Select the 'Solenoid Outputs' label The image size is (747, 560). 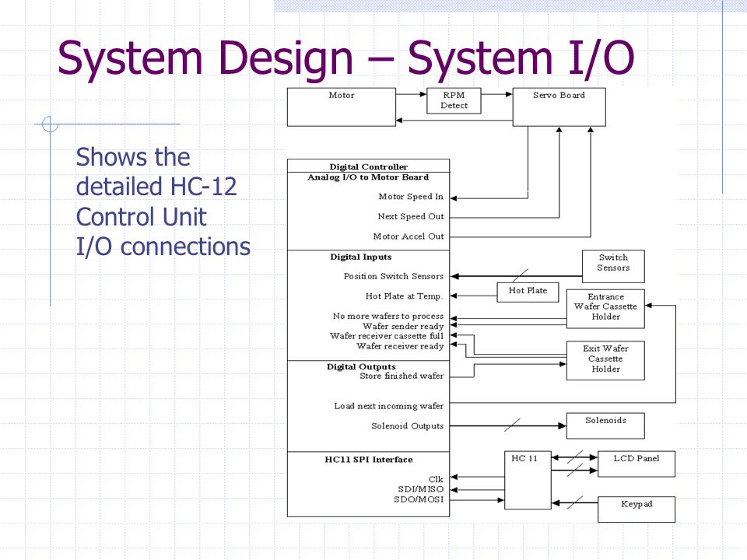tap(407, 426)
